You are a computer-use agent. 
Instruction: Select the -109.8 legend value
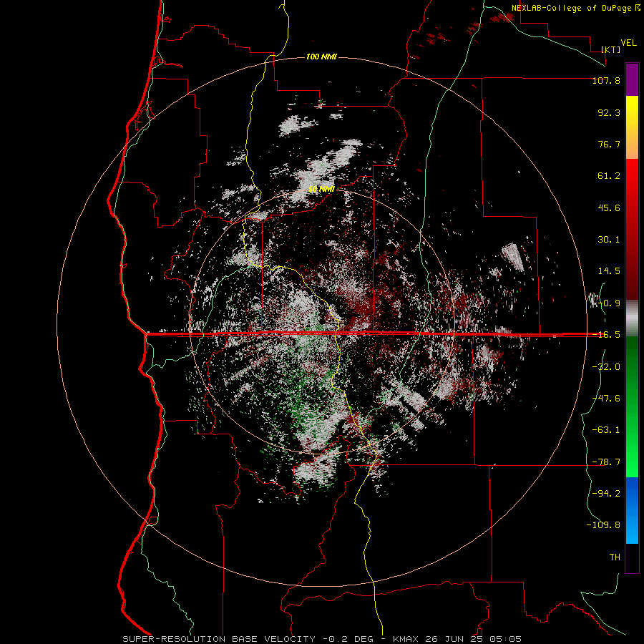coord(603,525)
